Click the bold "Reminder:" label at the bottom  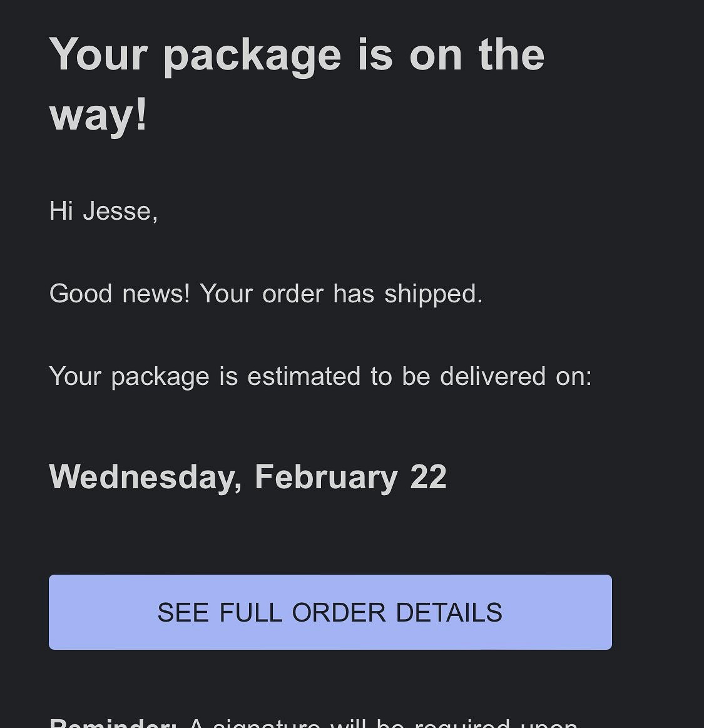(x=113, y=723)
